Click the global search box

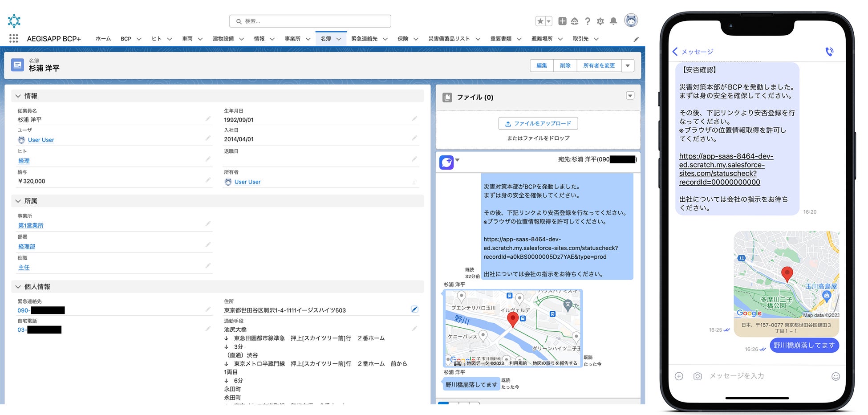coord(310,21)
